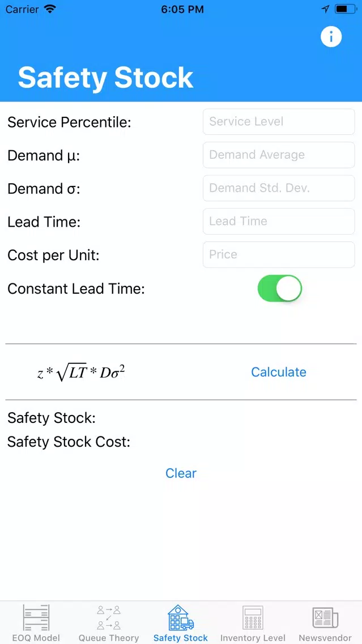This screenshot has width=362, height=644.
Task: Tap the location arrow status icon
Action: point(325,9)
